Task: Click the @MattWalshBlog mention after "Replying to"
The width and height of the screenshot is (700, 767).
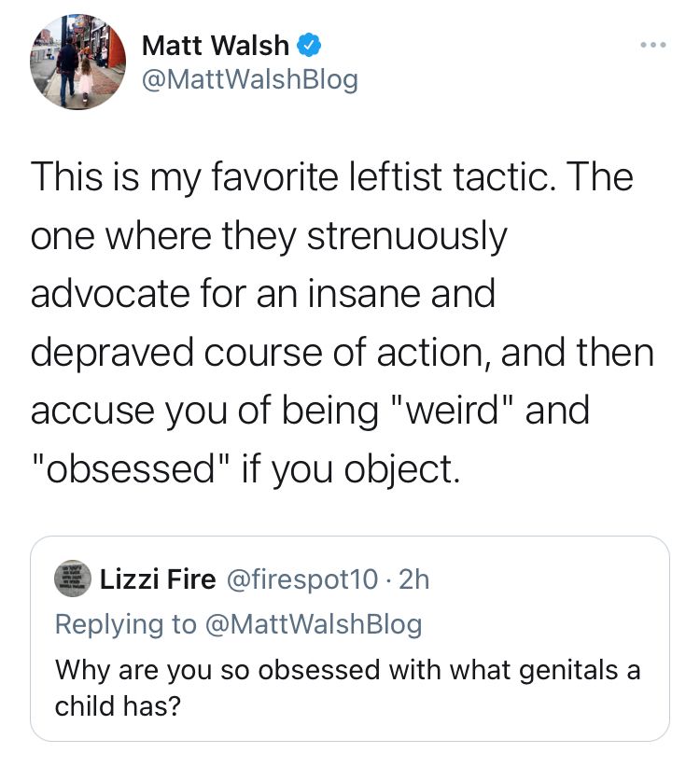Action: click(313, 623)
